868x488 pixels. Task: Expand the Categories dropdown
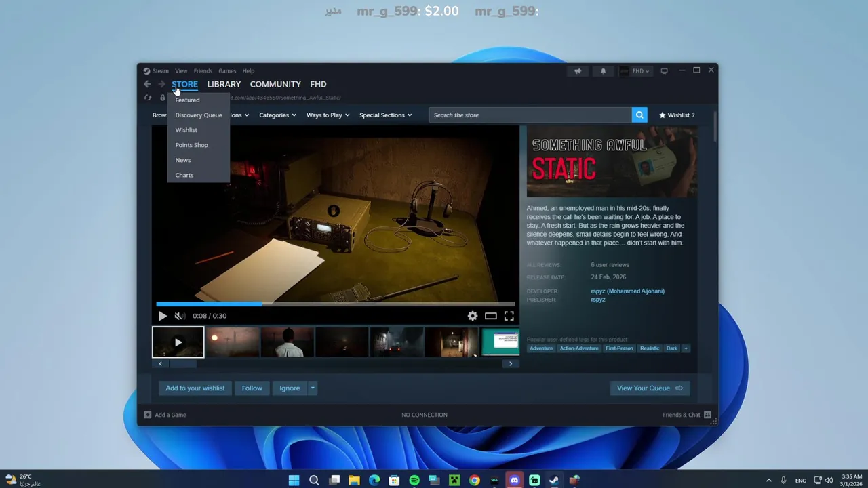tap(278, 115)
